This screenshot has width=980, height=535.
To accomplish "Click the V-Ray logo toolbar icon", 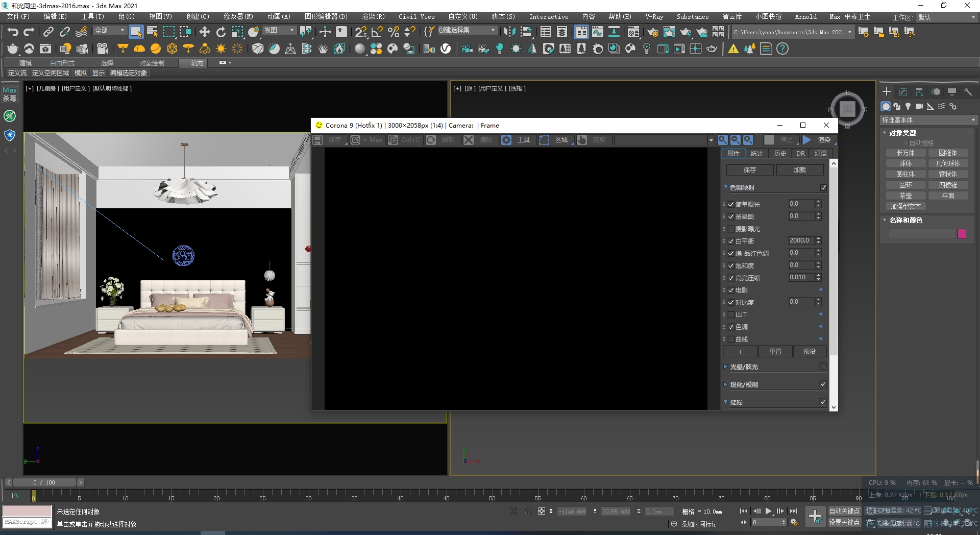I will tap(446, 49).
